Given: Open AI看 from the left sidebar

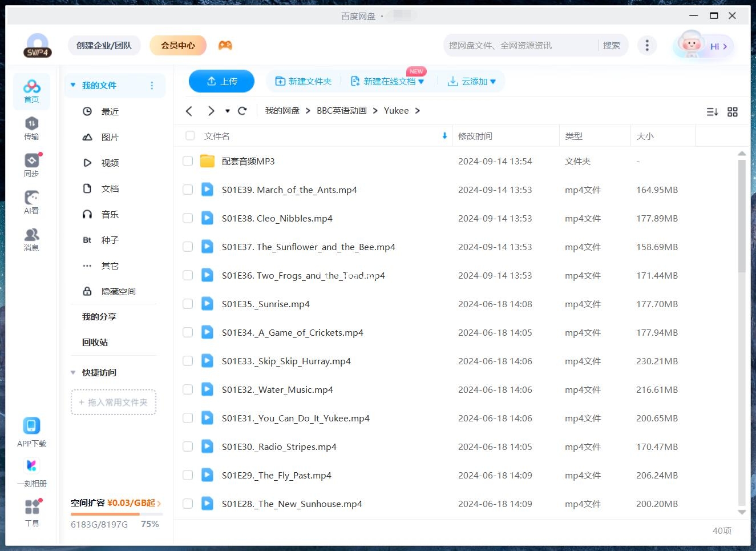Looking at the screenshot, I should [x=31, y=201].
